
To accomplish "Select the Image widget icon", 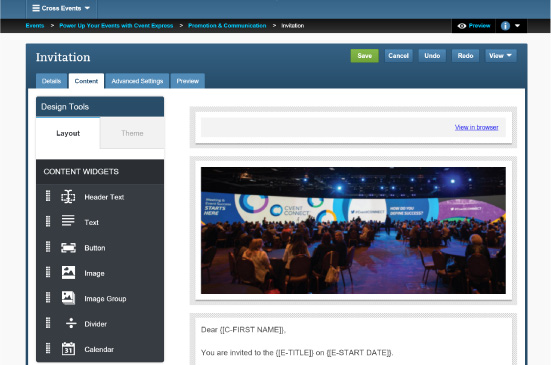I will click(x=68, y=273).
